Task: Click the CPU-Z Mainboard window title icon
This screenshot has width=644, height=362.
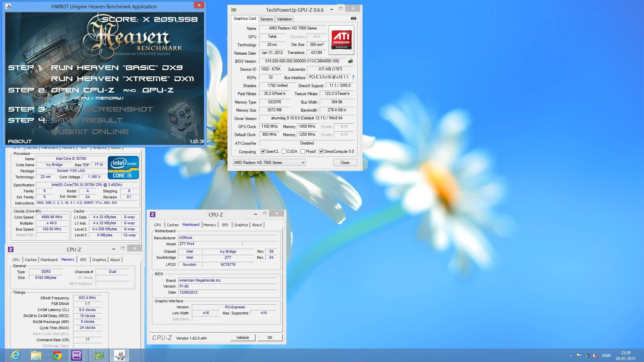Action: (153, 215)
